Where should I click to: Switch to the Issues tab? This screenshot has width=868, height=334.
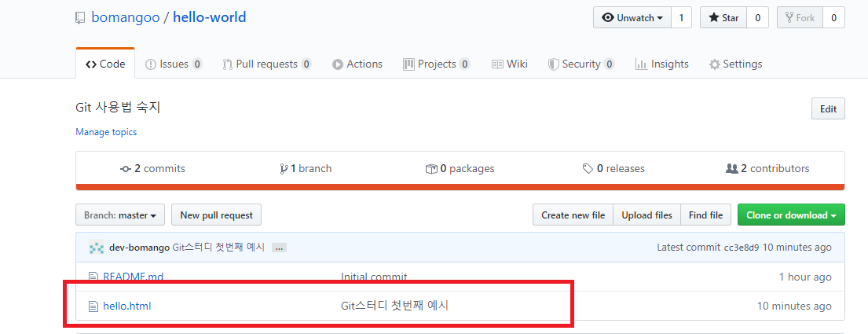pyautogui.click(x=174, y=64)
